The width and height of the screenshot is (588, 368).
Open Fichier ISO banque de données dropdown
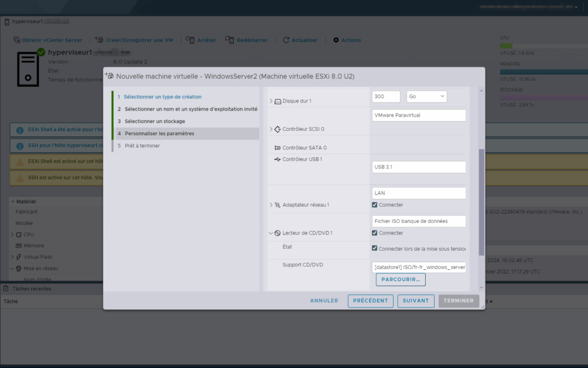point(419,221)
